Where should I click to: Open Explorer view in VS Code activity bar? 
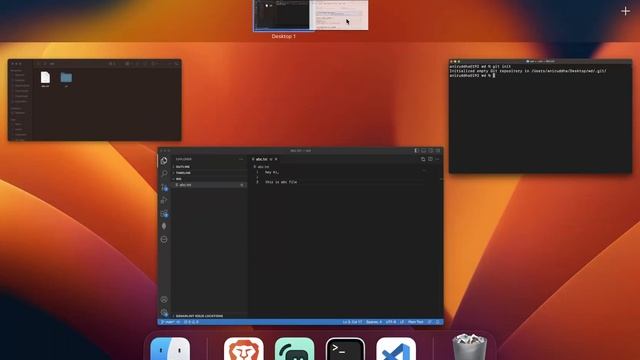pyautogui.click(x=164, y=161)
